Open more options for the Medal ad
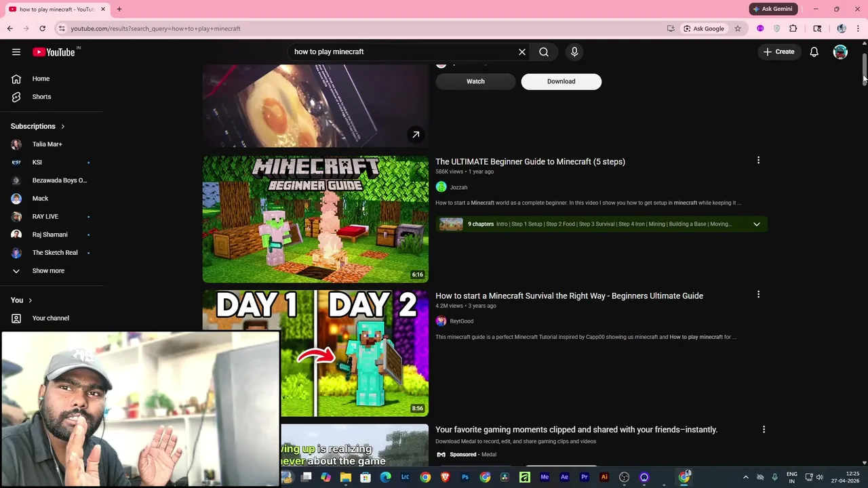The image size is (868, 488). (x=764, y=430)
